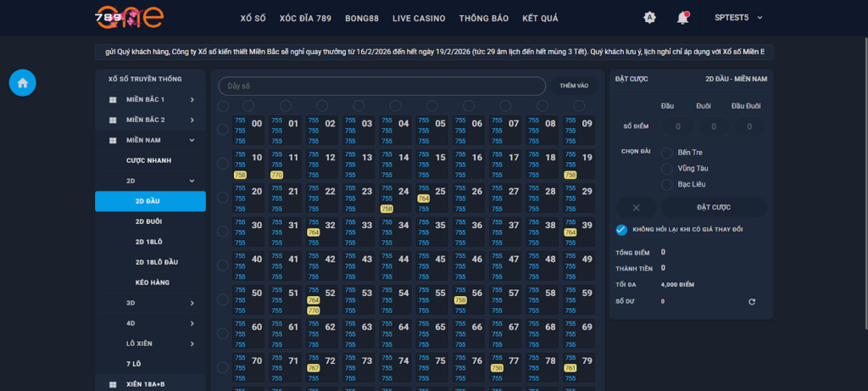868x391 pixels.
Task: Click the blue home icon button
Action: [x=22, y=82]
